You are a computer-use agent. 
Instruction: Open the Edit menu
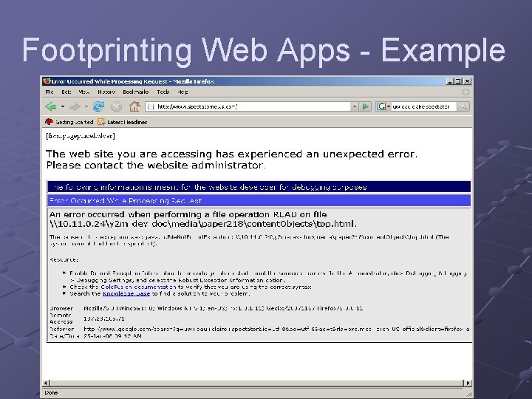(66, 92)
